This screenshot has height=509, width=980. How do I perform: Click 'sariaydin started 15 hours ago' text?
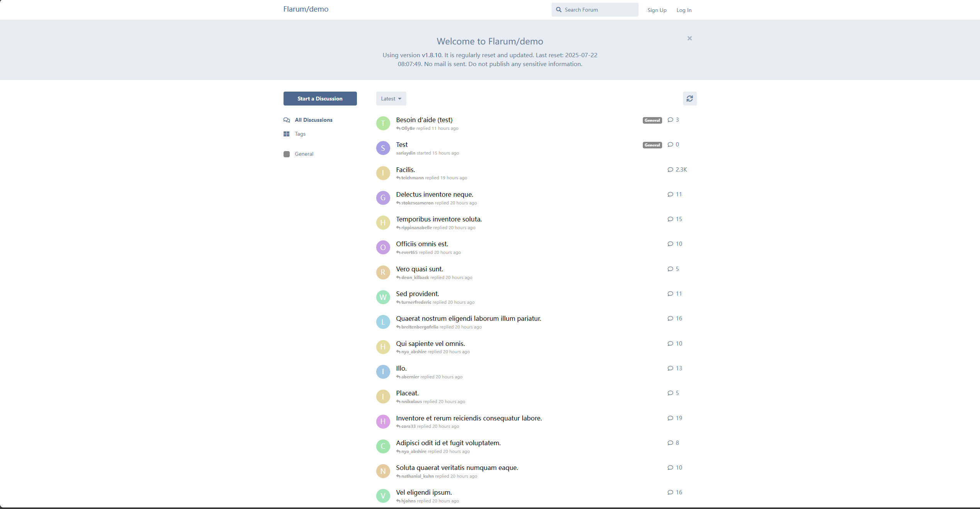point(428,153)
